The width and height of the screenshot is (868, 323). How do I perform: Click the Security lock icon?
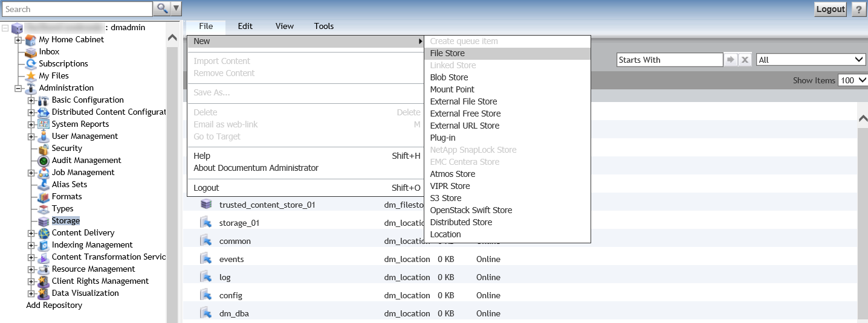click(44, 149)
